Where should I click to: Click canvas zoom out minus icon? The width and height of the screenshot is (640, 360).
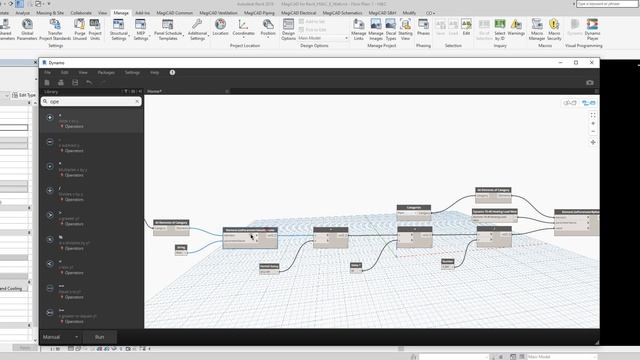[x=593, y=131]
